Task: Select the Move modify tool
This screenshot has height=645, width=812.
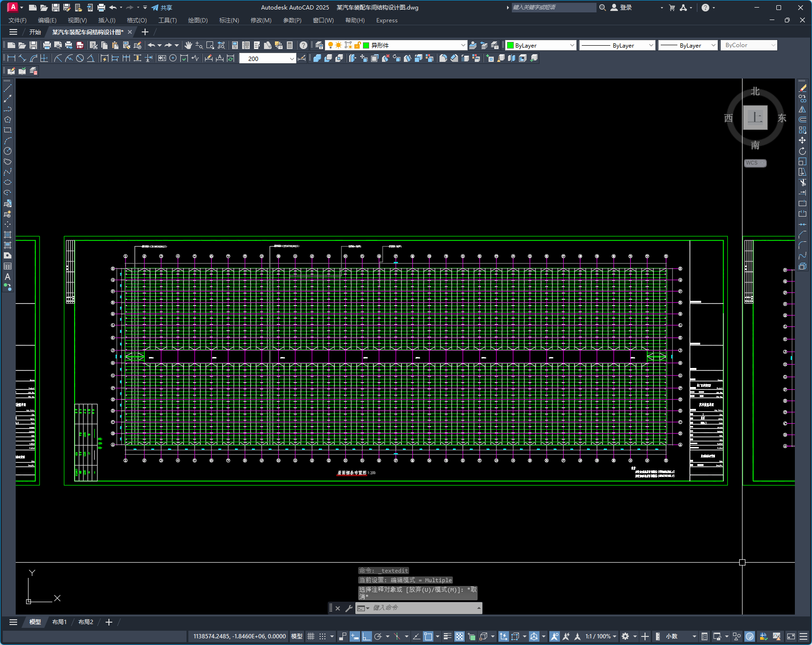Action: point(802,140)
